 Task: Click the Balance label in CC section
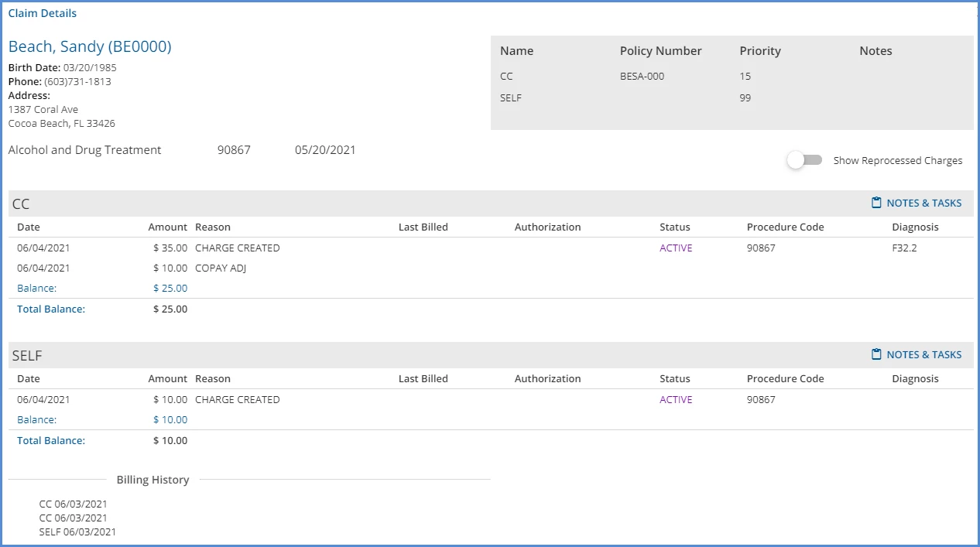point(37,288)
